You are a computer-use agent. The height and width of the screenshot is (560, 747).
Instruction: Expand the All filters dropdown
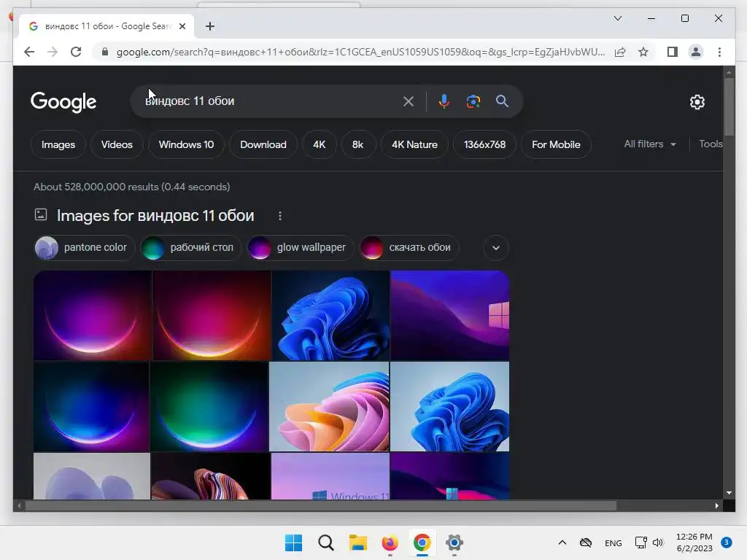[650, 144]
